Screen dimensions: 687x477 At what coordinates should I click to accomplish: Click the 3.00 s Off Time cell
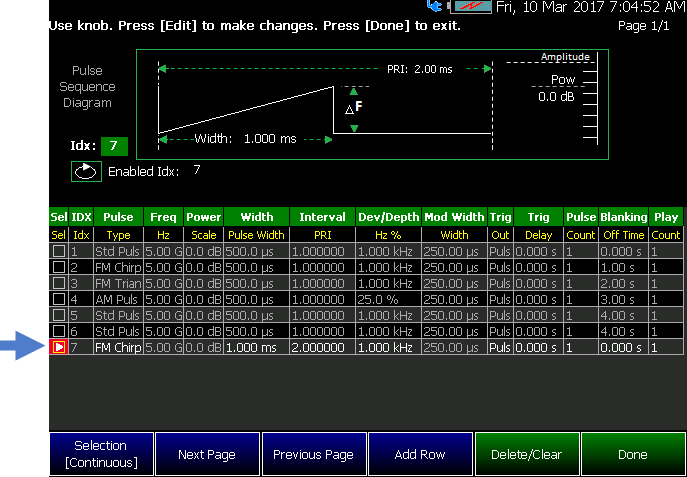click(x=623, y=300)
